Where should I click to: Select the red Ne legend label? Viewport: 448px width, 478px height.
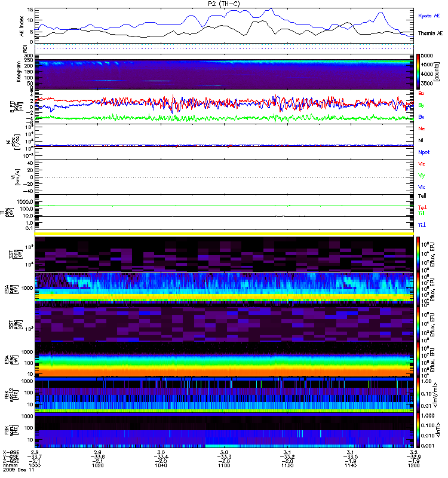pos(422,128)
